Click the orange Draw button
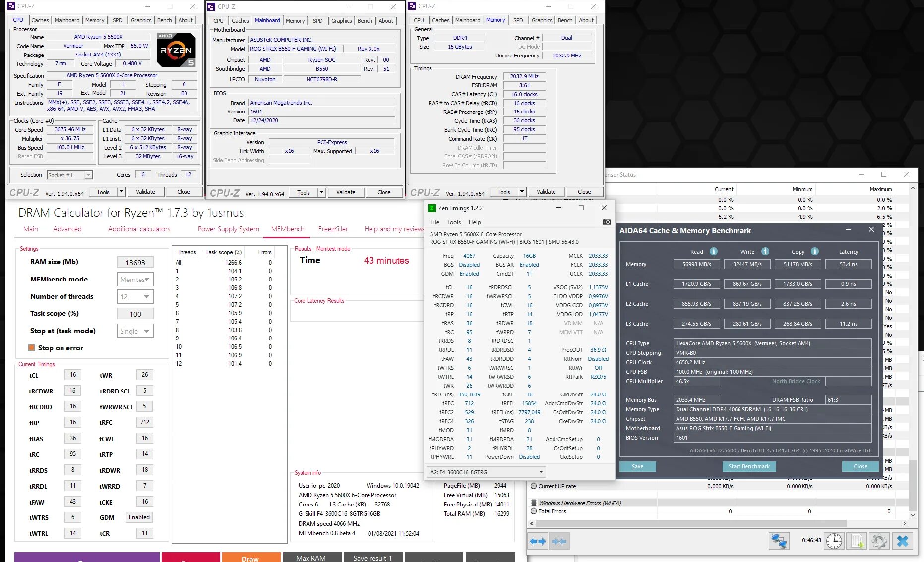Image resolution: width=924 pixels, height=562 pixels. pyautogui.click(x=250, y=558)
